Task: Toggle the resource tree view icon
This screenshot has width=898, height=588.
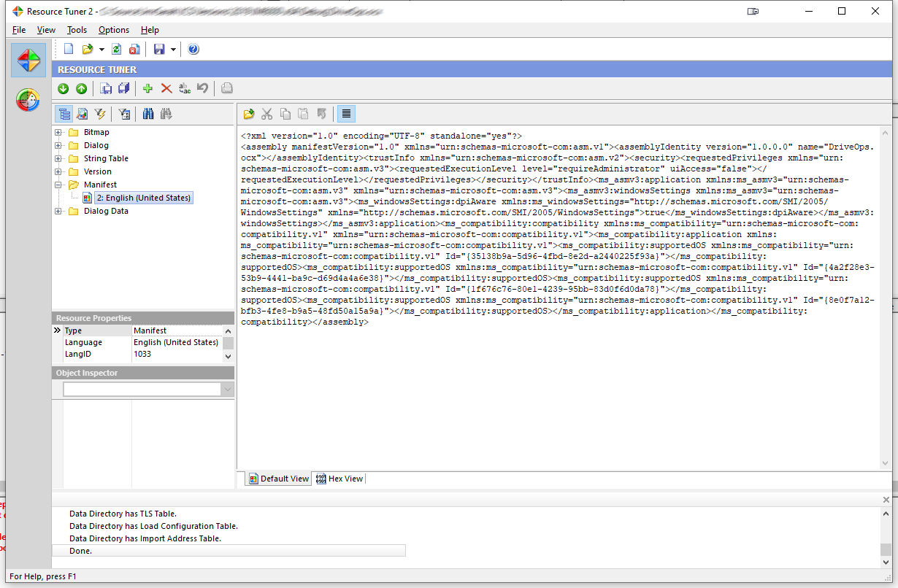Action: point(64,114)
